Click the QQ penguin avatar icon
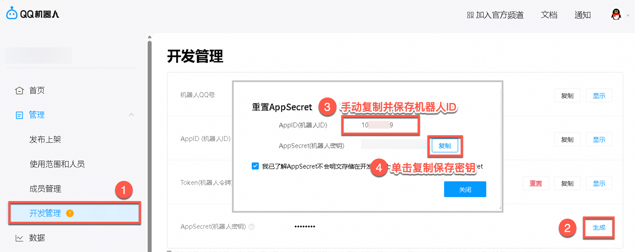644x252 pixels. (616, 15)
